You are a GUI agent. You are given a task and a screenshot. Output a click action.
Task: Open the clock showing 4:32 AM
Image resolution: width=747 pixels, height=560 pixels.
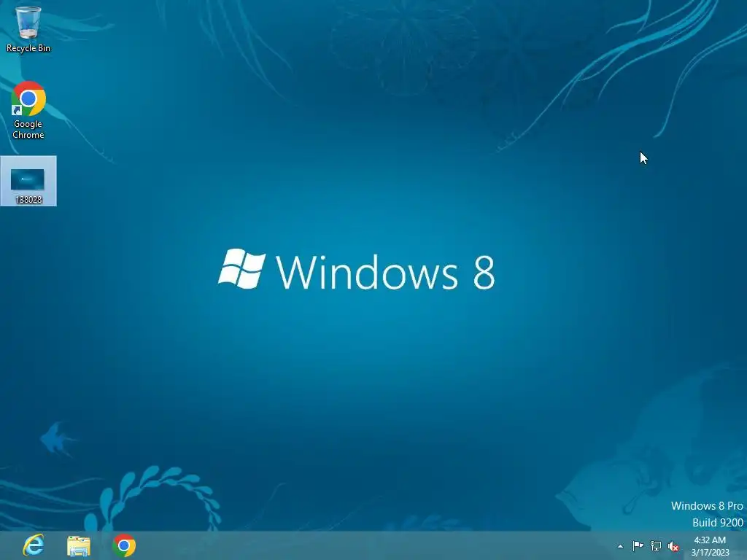pyautogui.click(x=710, y=546)
